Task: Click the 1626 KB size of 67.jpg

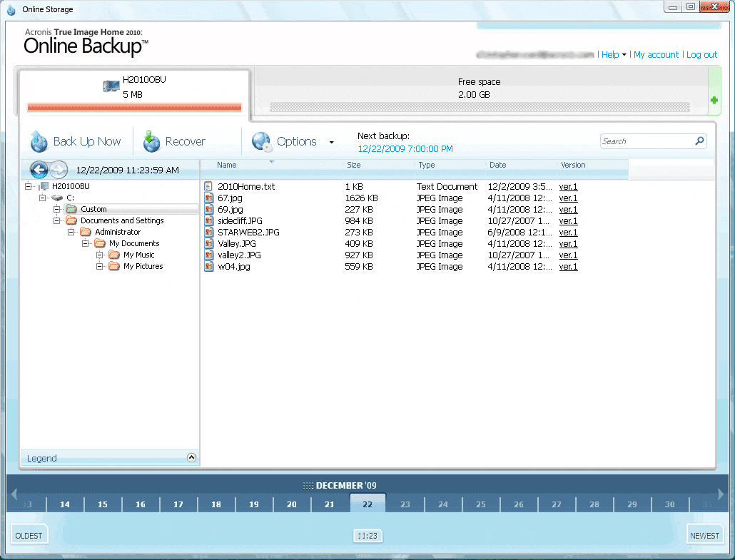Action: pos(361,198)
